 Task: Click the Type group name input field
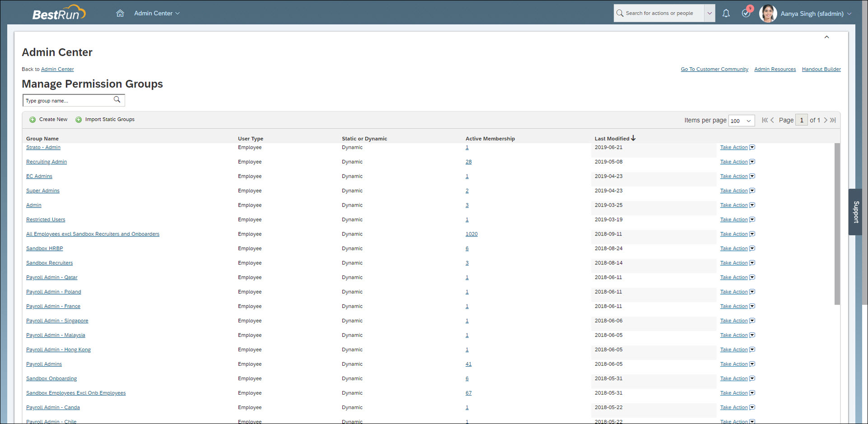pyautogui.click(x=67, y=101)
